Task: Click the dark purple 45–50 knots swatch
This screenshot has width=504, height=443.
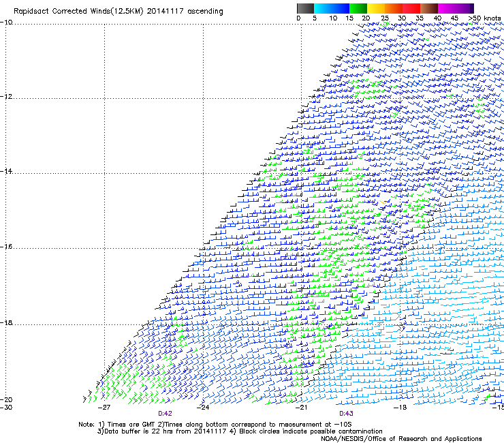Action: click(x=464, y=8)
